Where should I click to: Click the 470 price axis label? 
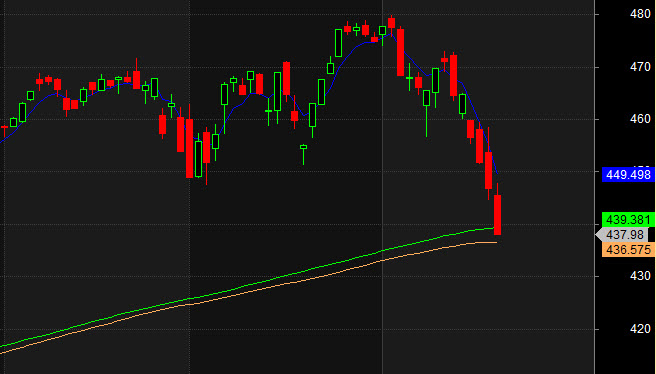click(640, 67)
